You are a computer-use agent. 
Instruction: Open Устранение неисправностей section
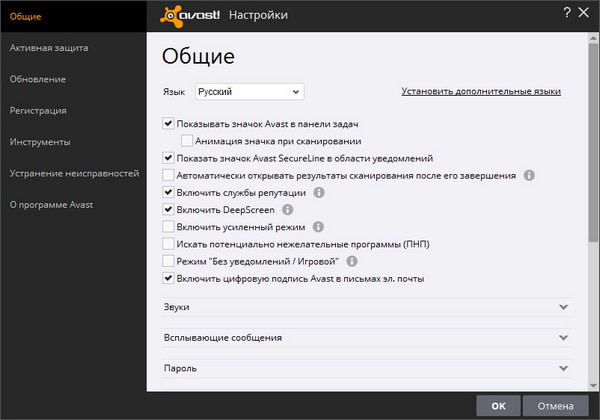click(75, 173)
